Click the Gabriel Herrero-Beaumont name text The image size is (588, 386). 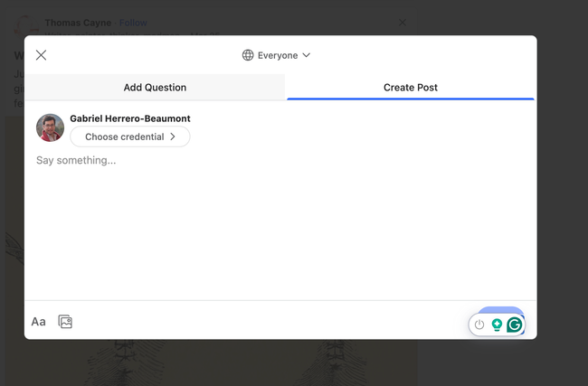tap(129, 118)
